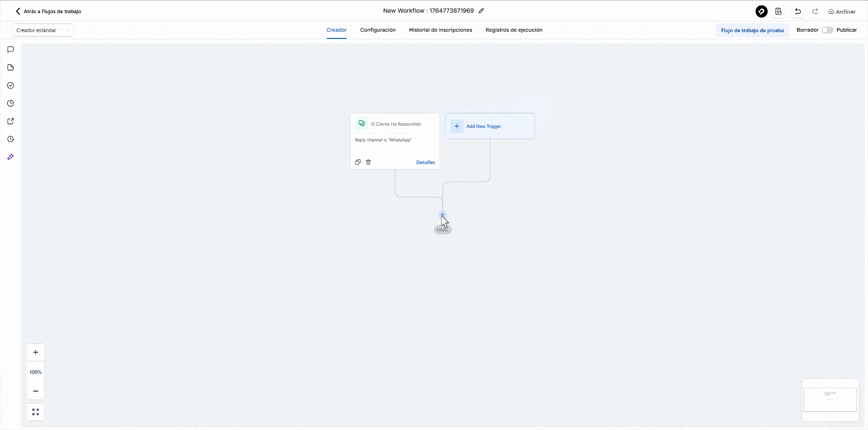Duplicate the El Cliente Ha Respondido trigger
This screenshot has height=430, width=868.
coord(358,162)
